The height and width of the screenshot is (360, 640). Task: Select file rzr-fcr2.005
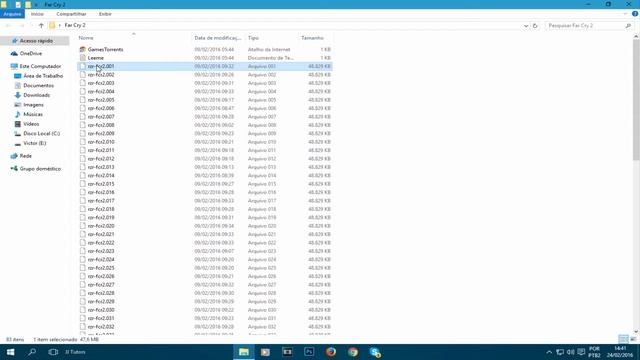click(101, 100)
